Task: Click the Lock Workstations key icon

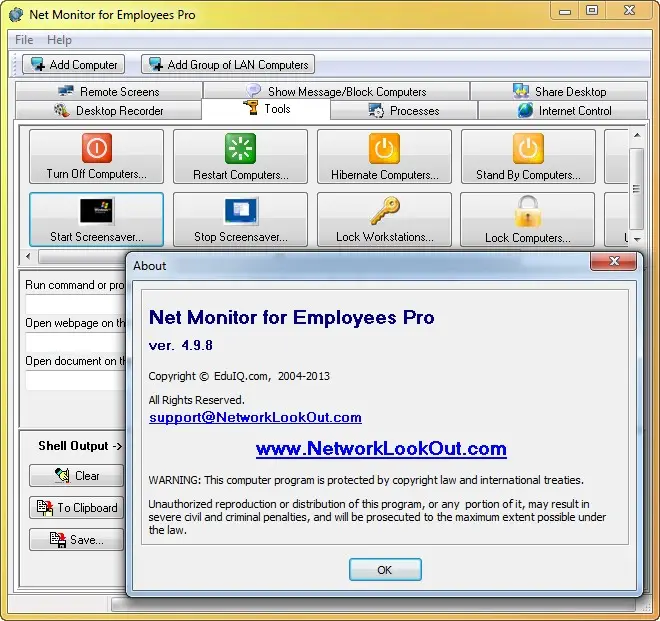Action: pyautogui.click(x=385, y=211)
